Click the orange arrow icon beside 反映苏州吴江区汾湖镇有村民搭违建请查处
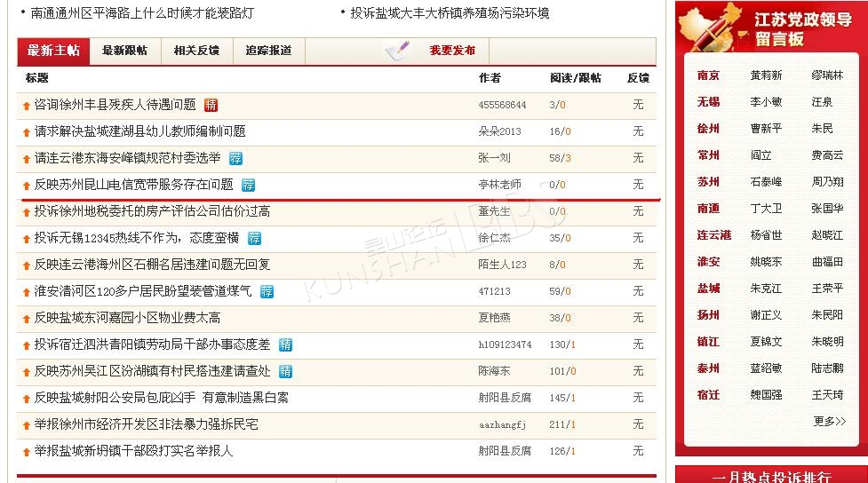The image size is (868, 483). (x=26, y=372)
